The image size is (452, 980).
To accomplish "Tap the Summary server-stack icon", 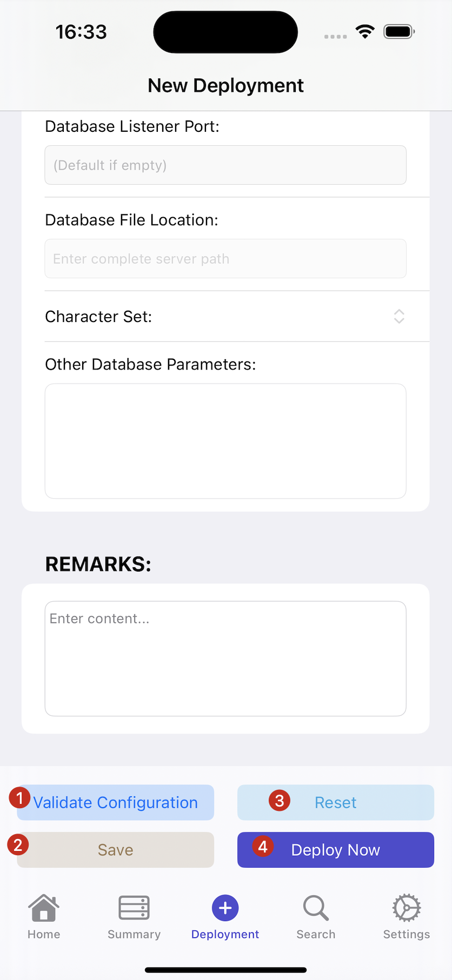I will 134,908.
